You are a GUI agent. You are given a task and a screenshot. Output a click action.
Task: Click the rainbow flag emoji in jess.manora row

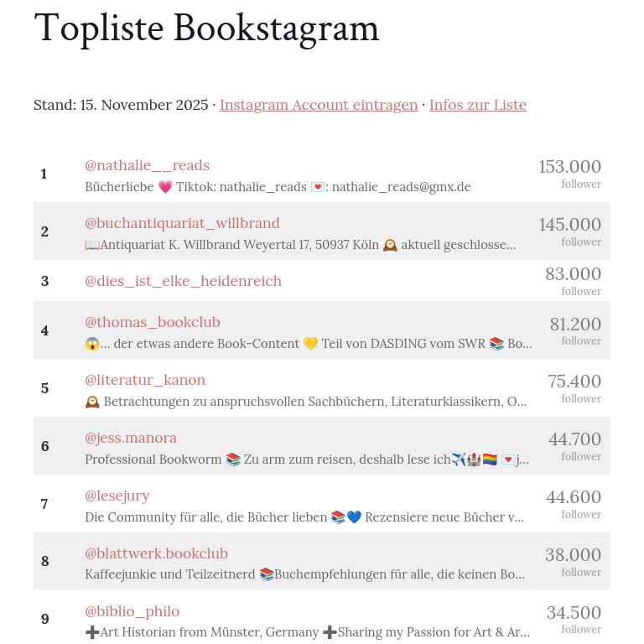489,460
